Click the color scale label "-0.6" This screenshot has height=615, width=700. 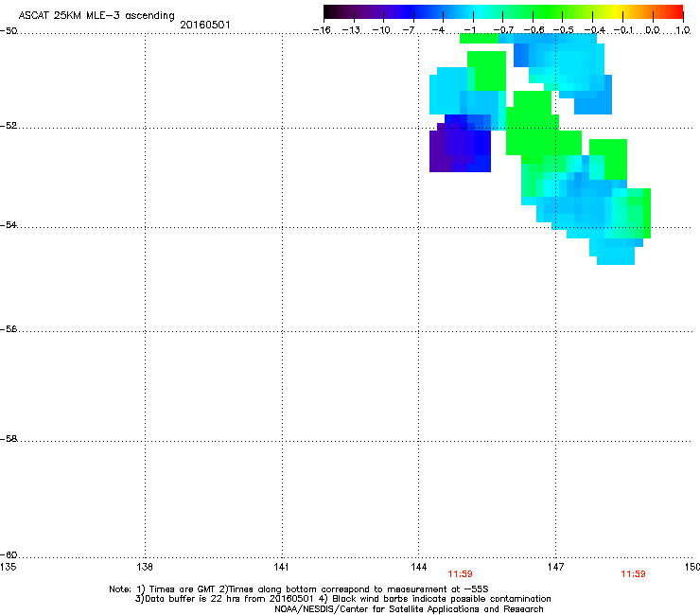(534, 30)
